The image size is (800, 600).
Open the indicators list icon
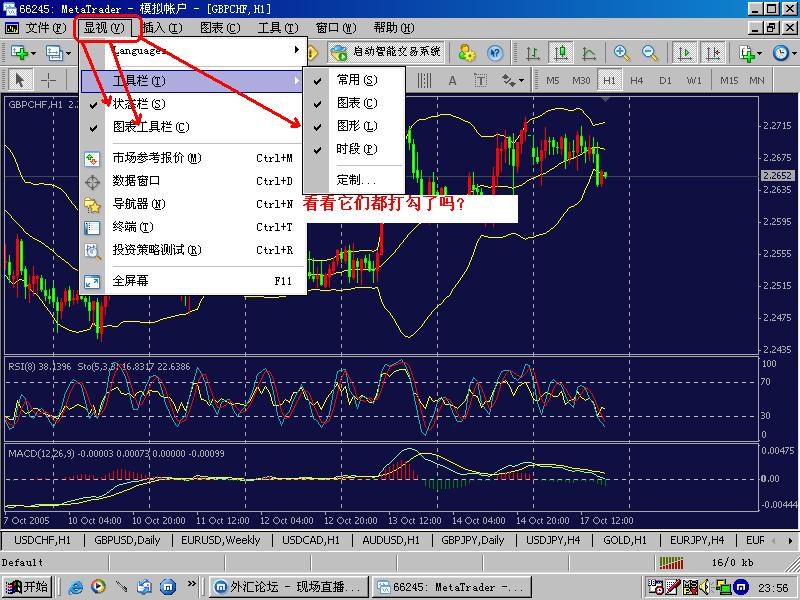pyautogui.click(x=746, y=53)
